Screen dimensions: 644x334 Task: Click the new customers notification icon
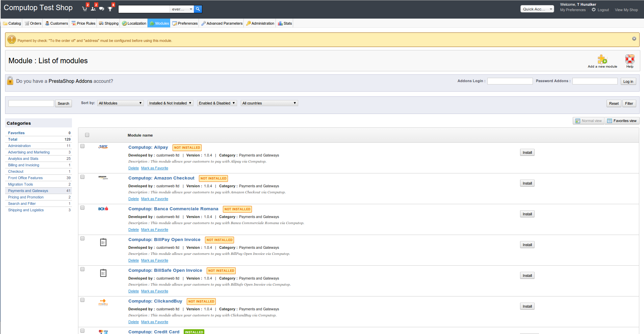pyautogui.click(x=93, y=9)
